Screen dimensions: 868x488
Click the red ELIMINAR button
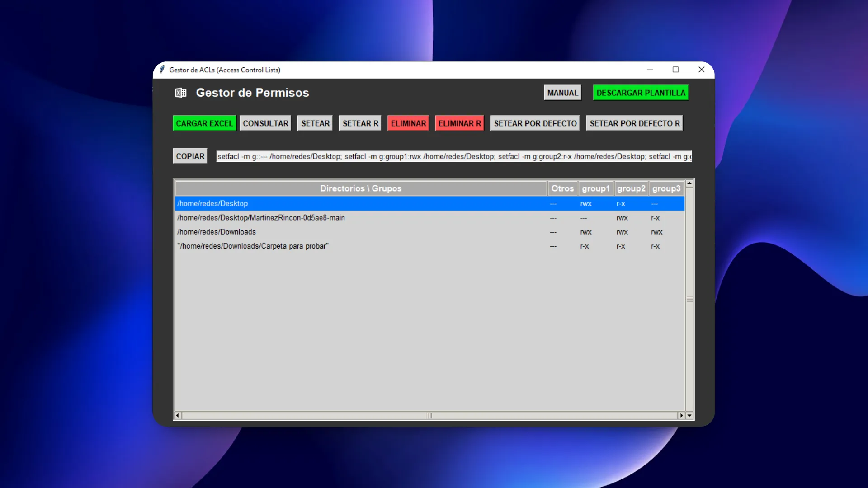[408, 123]
